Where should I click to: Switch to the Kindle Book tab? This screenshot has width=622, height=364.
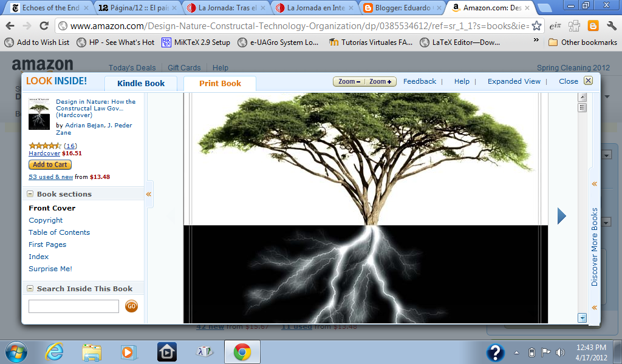pyautogui.click(x=141, y=83)
